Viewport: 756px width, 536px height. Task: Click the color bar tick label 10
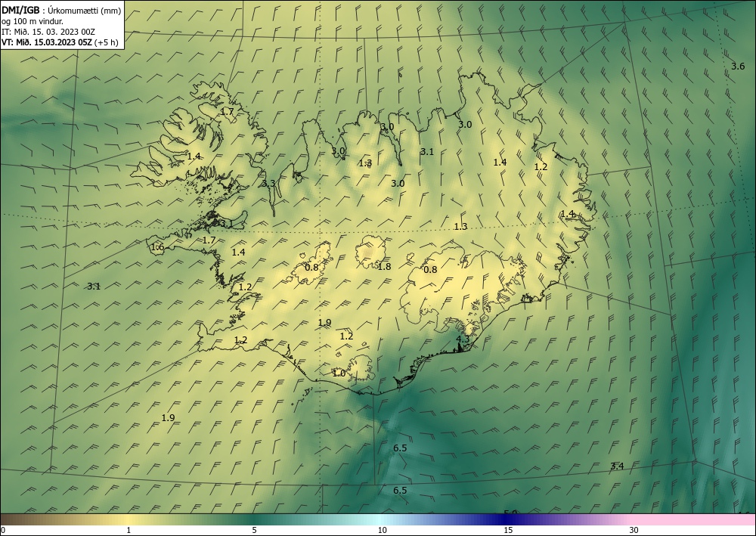[382, 531]
